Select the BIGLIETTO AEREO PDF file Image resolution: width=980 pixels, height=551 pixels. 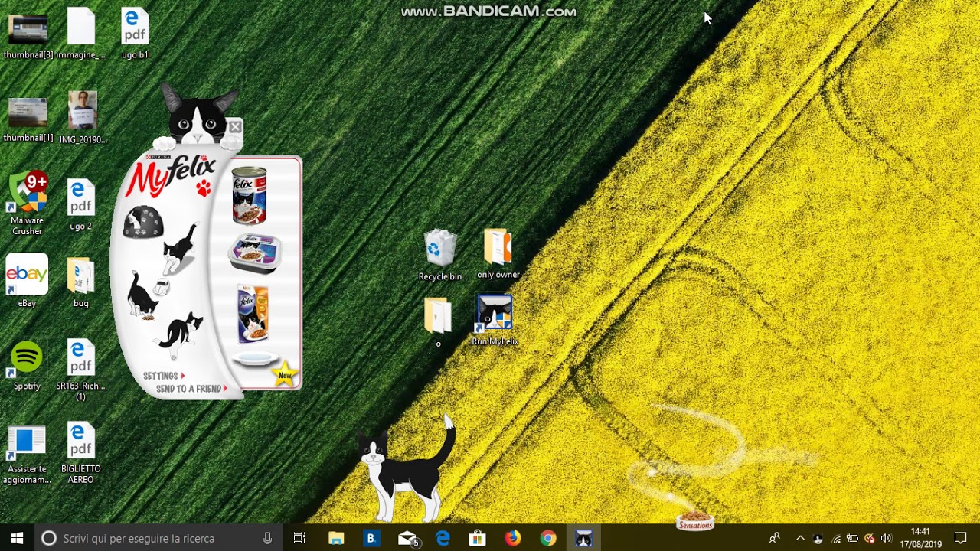point(80,453)
